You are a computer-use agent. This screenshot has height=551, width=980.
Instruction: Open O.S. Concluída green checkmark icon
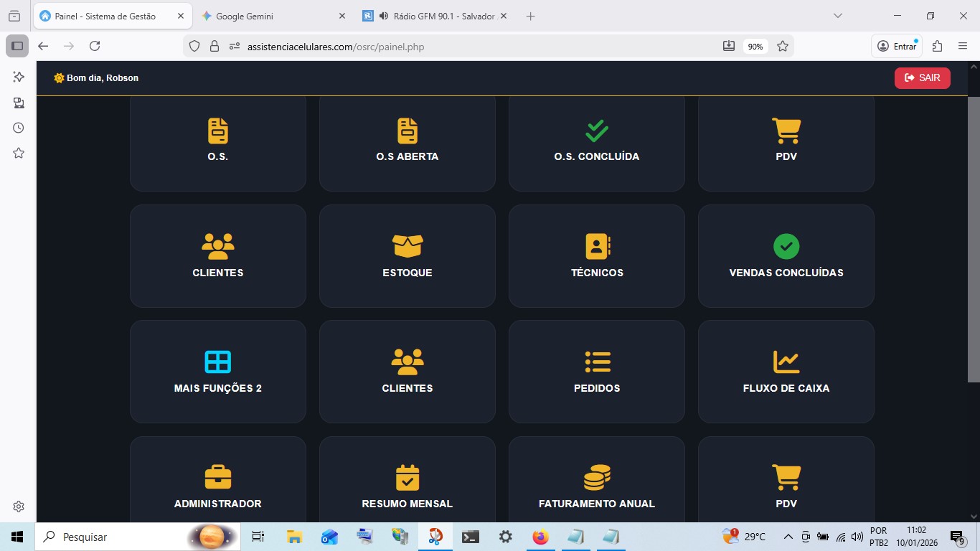[597, 131]
